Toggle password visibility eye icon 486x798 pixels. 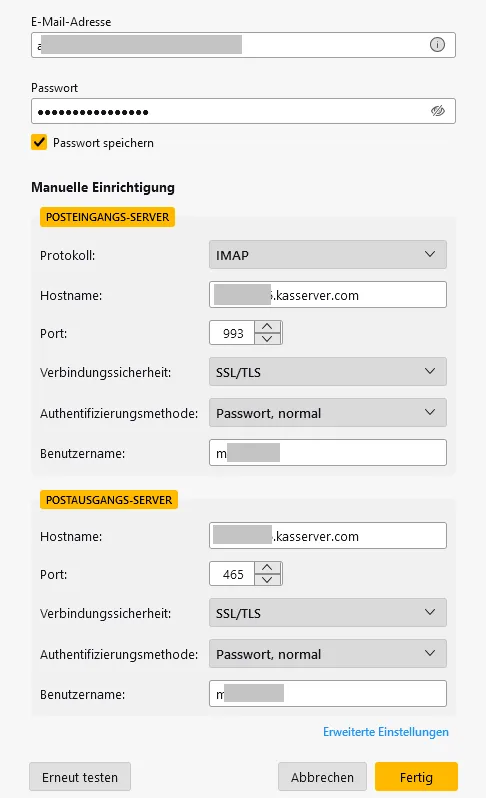coord(437,110)
